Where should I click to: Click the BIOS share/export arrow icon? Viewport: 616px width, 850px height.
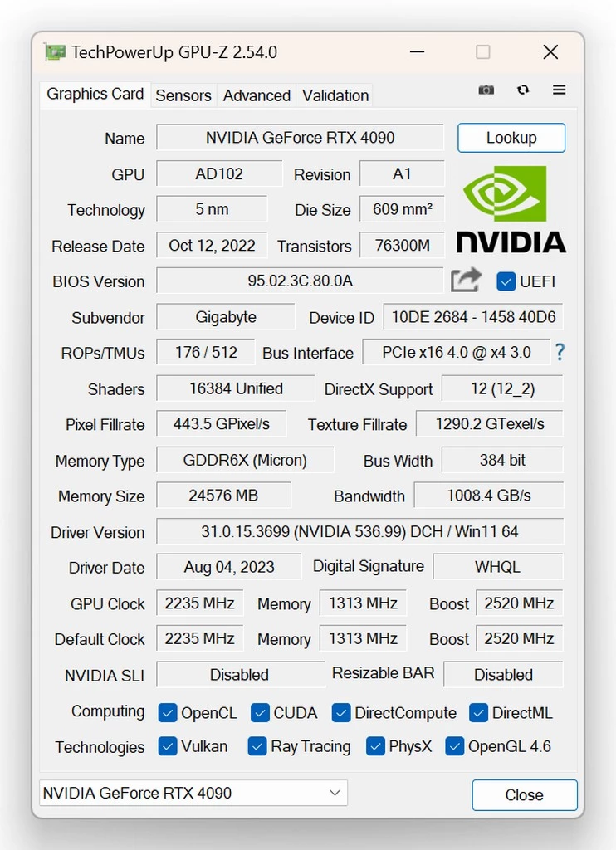click(466, 280)
